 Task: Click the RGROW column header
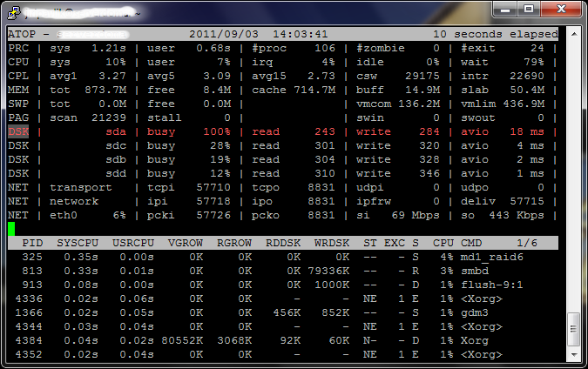point(234,243)
